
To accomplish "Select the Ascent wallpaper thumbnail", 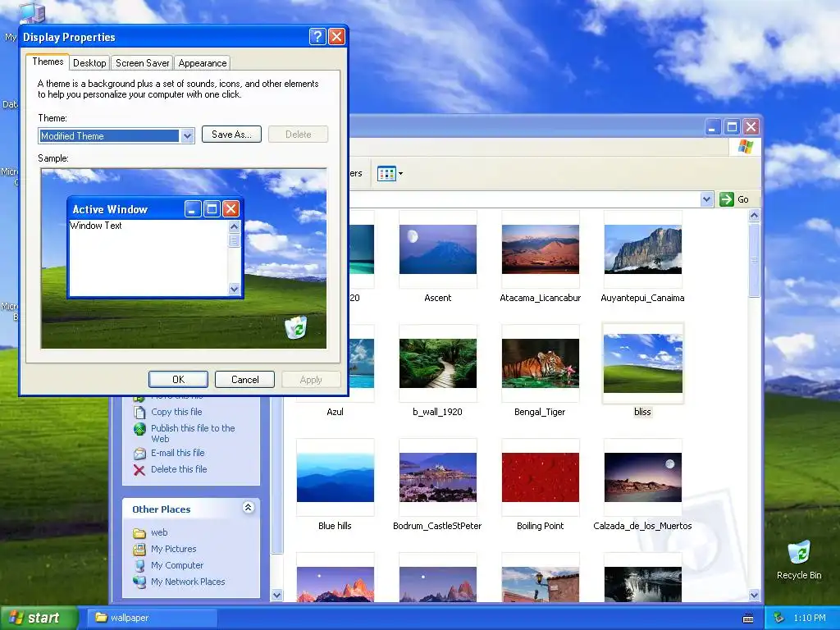I will coord(438,249).
